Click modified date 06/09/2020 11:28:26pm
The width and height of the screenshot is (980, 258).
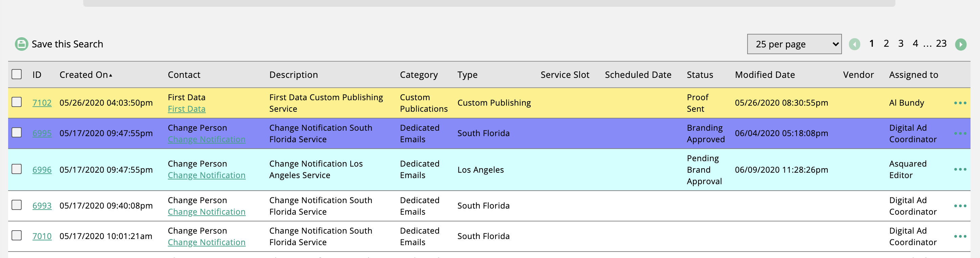[x=781, y=170]
